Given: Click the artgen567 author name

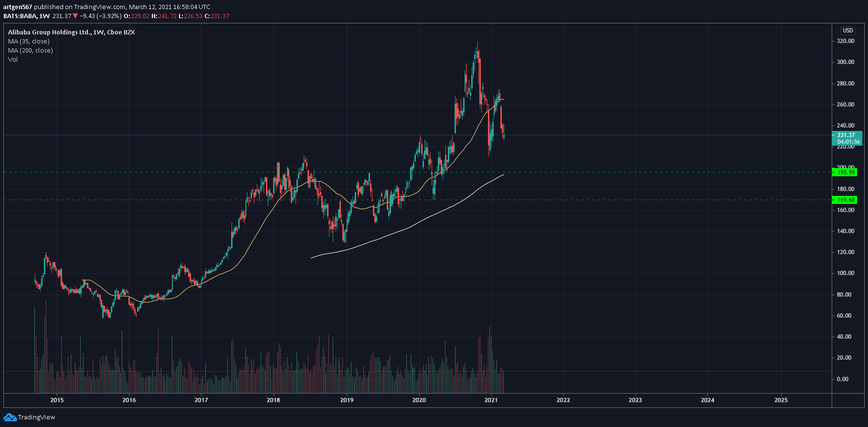Looking at the screenshot, I should coord(18,7).
